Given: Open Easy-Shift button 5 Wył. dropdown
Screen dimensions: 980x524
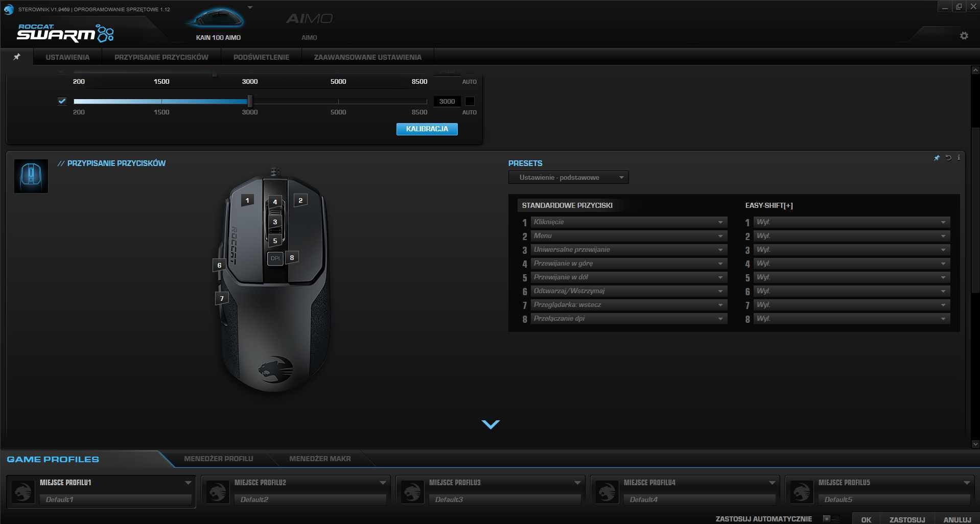Looking at the screenshot, I should pos(852,277).
